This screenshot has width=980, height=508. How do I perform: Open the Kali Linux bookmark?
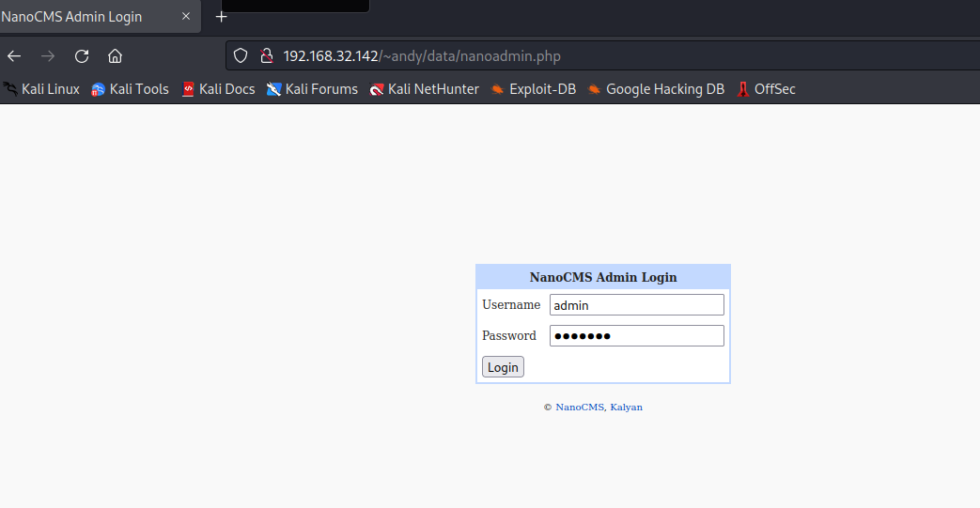click(x=41, y=89)
